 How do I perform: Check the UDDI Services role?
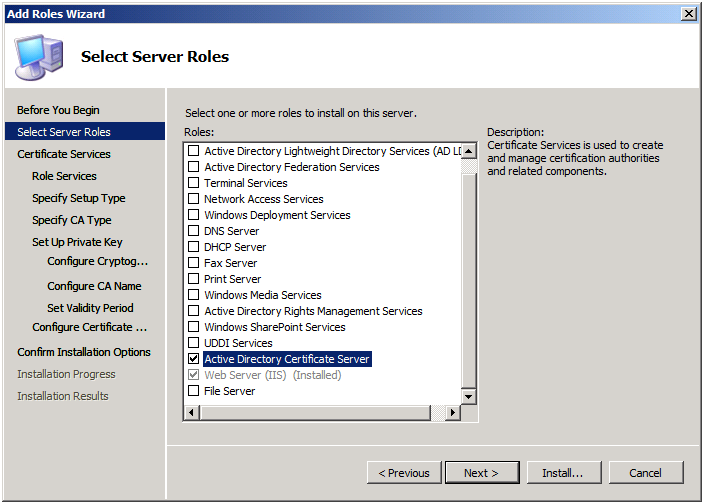tap(194, 342)
